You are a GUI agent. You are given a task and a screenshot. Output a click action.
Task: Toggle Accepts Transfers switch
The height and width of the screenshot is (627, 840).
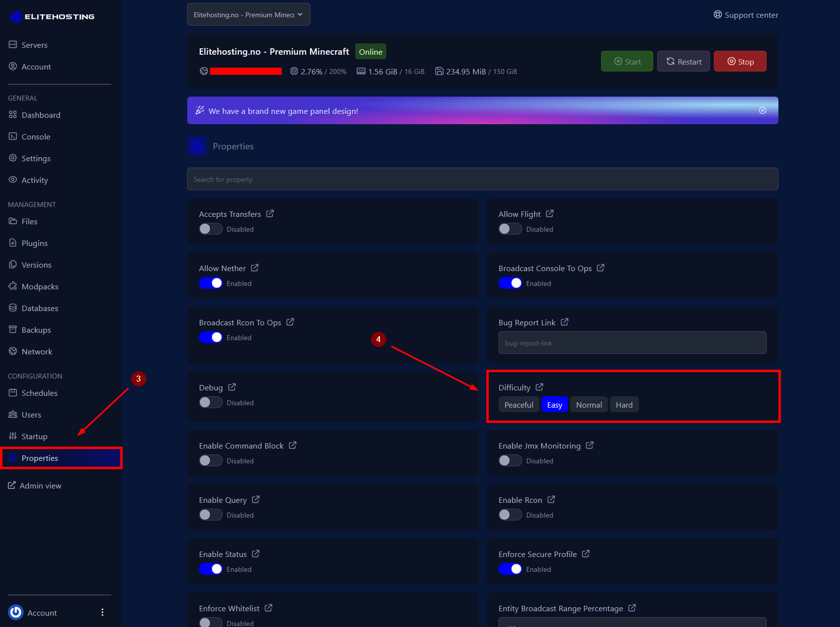click(x=211, y=229)
